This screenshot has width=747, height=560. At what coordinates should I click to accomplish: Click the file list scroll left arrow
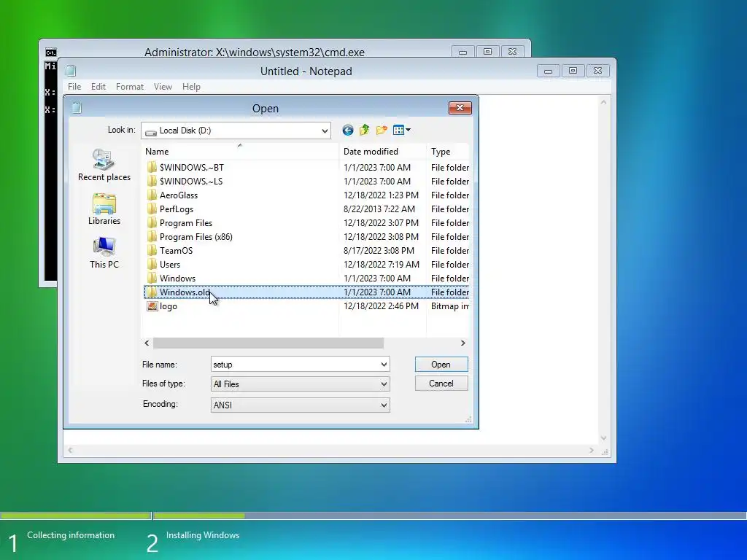point(147,343)
